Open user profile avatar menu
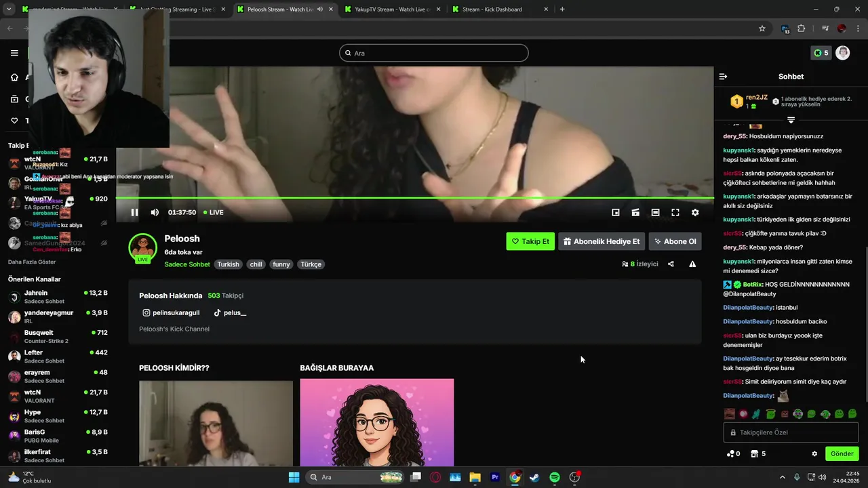The width and height of the screenshot is (868, 488). (x=843, y=53)
